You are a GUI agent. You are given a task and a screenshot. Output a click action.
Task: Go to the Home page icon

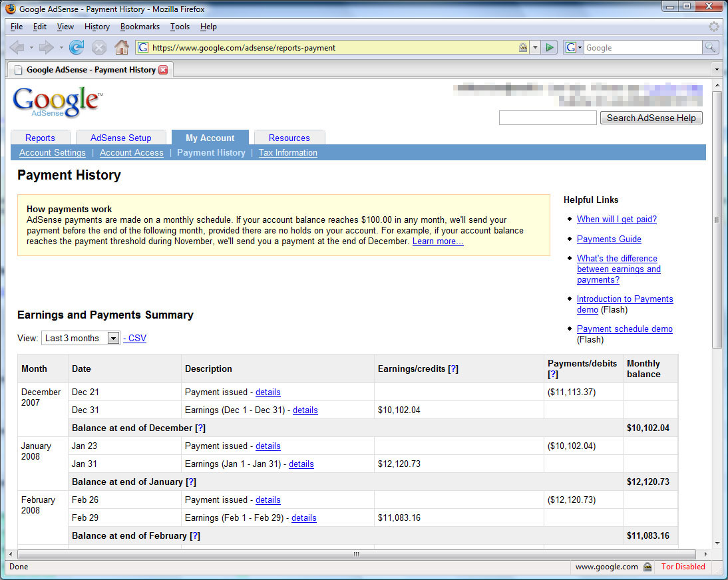pos(122,47)
